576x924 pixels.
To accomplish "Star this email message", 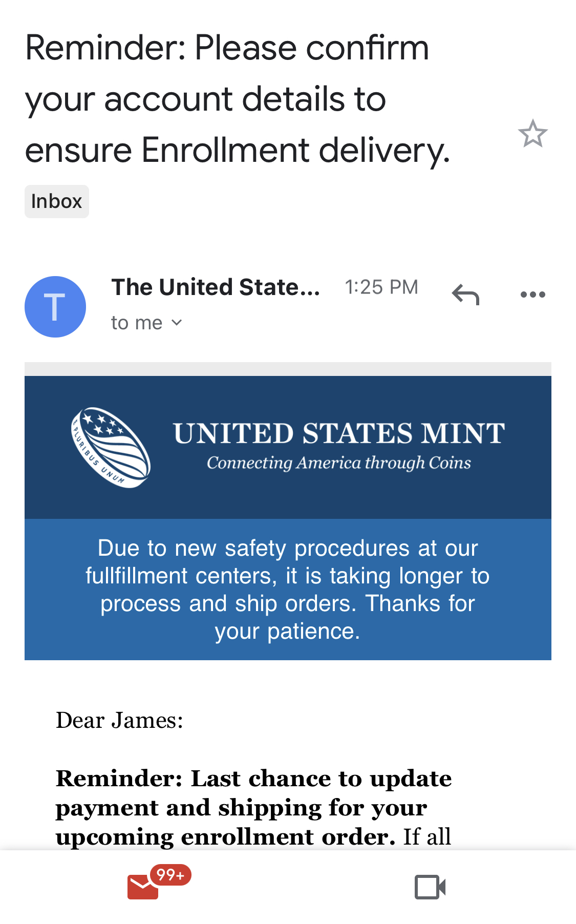I will tap(532, 134).
